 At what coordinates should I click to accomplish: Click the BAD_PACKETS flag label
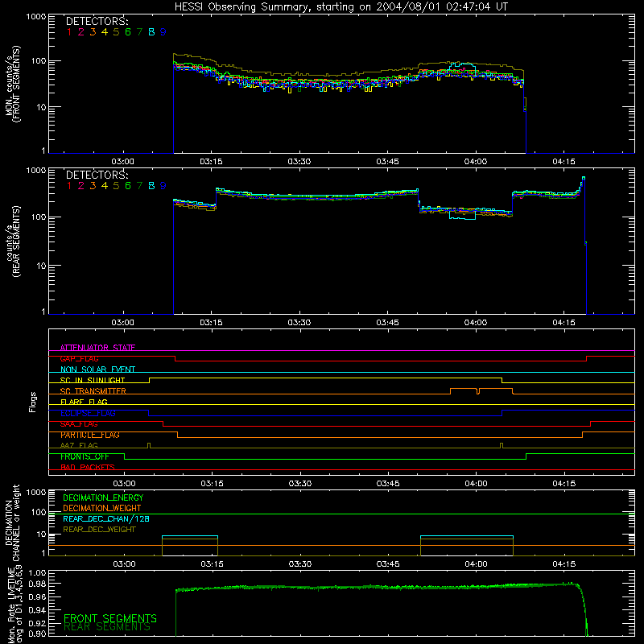88,468
